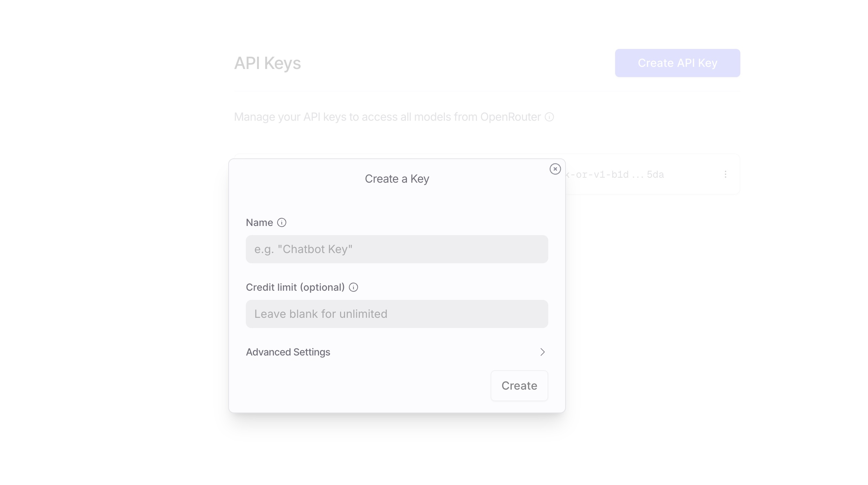The image size is (868, 485).
Task: Click the Name field label
Action: click(259, 222)
